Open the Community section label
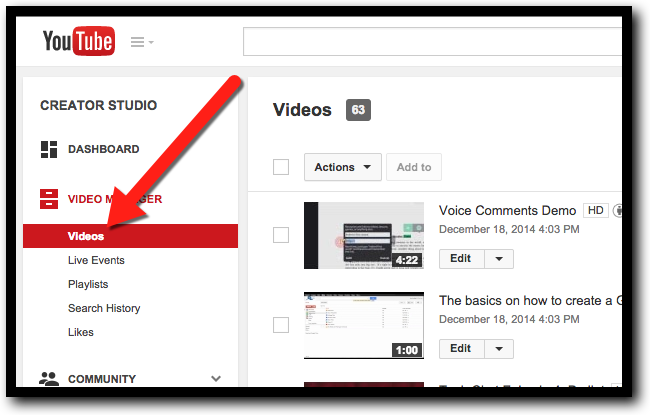The height and width of the screenshot is (415, 650). [102, 379]
